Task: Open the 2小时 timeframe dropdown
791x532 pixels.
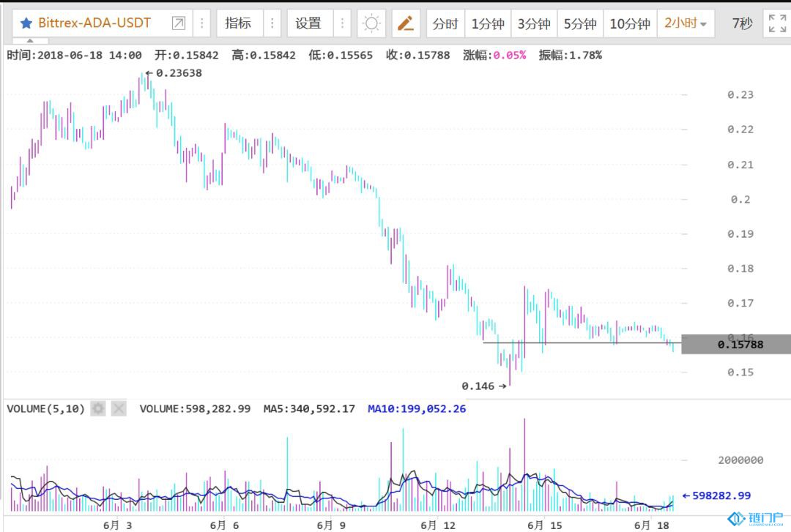Action: (686, 23)
